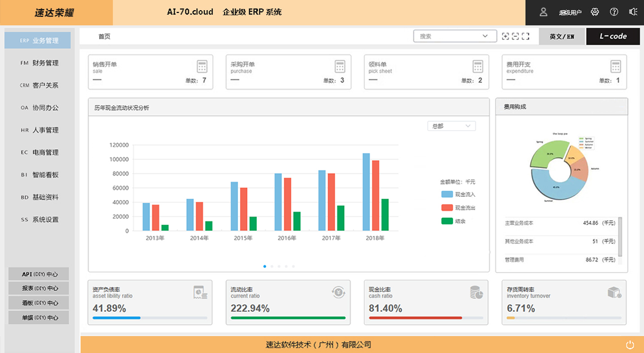Toggle the fullscreen frame icon
644x353 pixels.
[526, 36]
